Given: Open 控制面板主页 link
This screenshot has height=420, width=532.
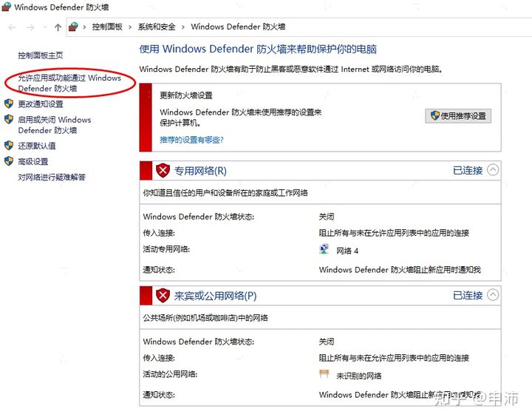Looking at the screenshot, I should [x=41, y=55].
